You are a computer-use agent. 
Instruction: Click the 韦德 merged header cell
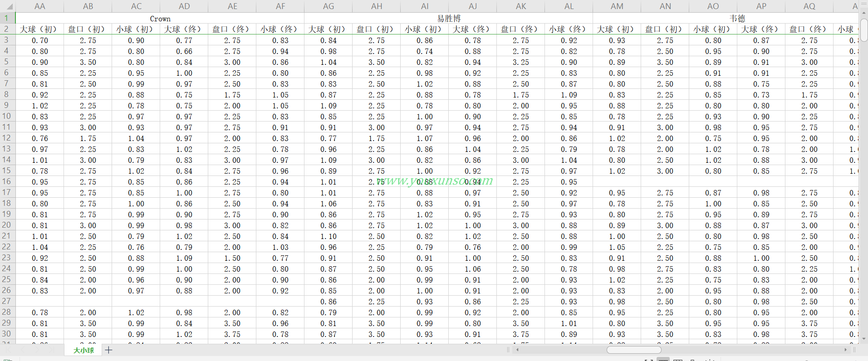[737, 19]
